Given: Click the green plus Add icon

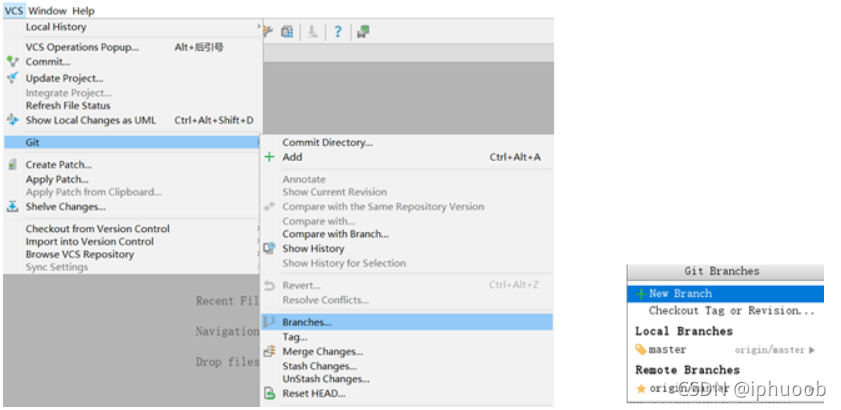Looking at the screenshot, I should tap(269, 157).
